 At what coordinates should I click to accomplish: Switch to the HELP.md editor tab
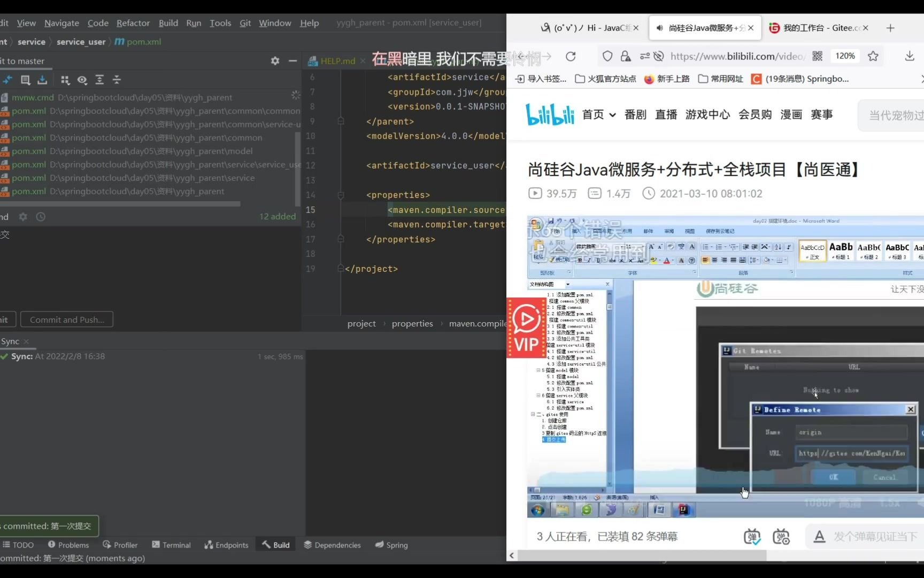[x=337, y=61]
